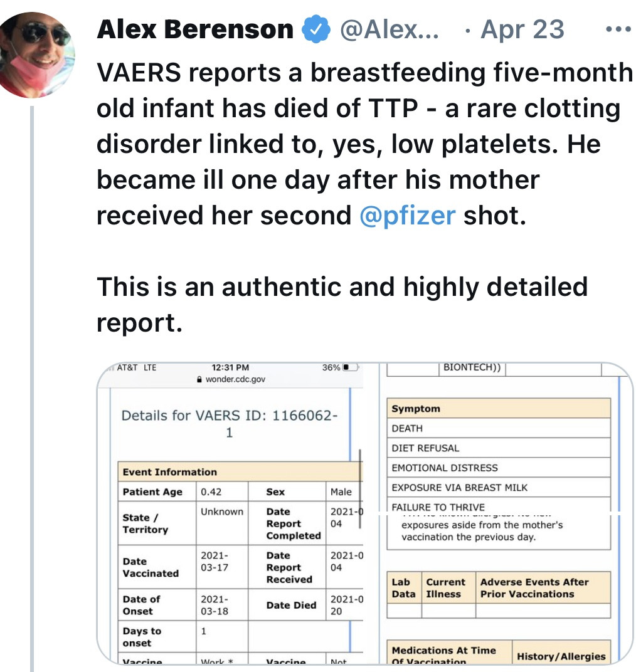Viewport: 636px width, 672px height.
Task: Click the Alex Berenson display name
Action: point(195,30)
